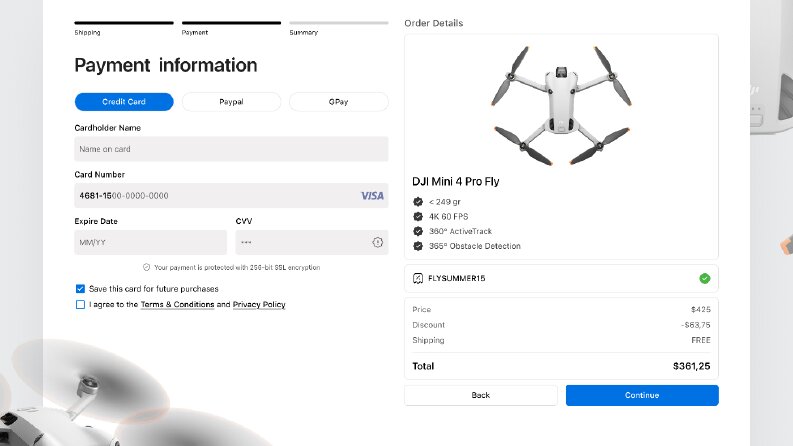Click the Payment information heading
Image resolution: width=793 pixels, height=446 pixels.
(166, 65)
